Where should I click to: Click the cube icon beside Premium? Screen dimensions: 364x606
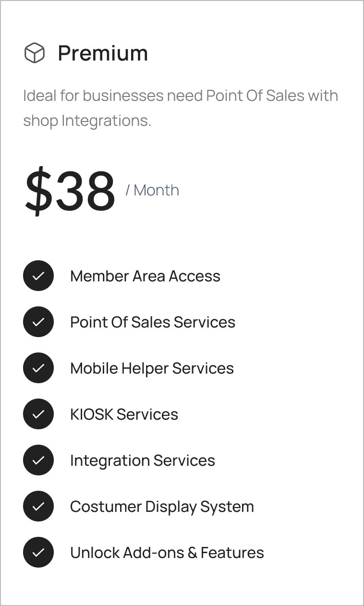click(x=35, y=53)
